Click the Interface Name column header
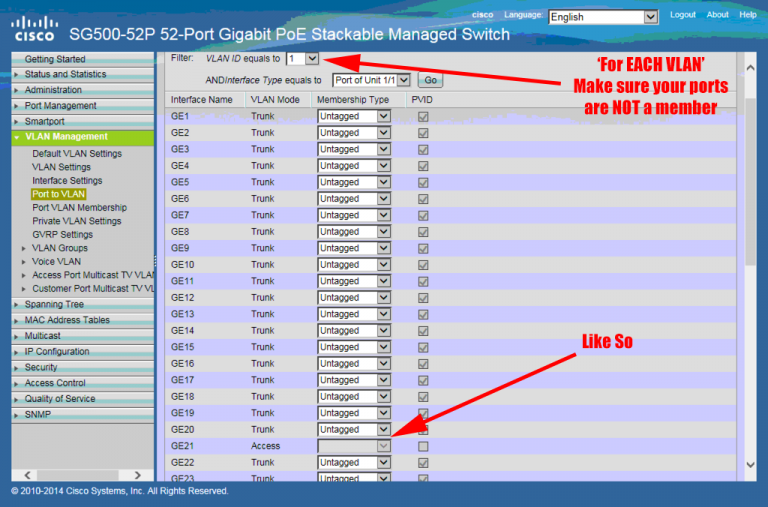Viewport: 768px width, 507px height. tap(201, 100)
